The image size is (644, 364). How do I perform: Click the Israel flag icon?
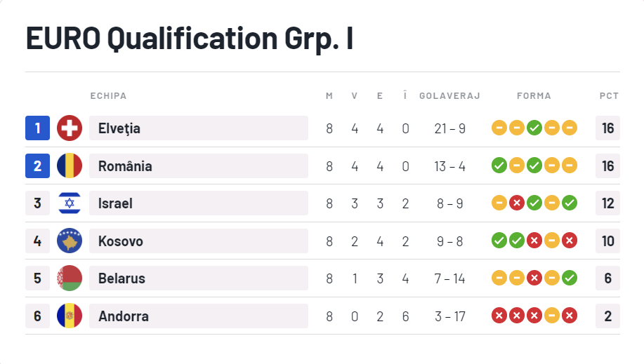pyautogui.click(x=70, y=203)
